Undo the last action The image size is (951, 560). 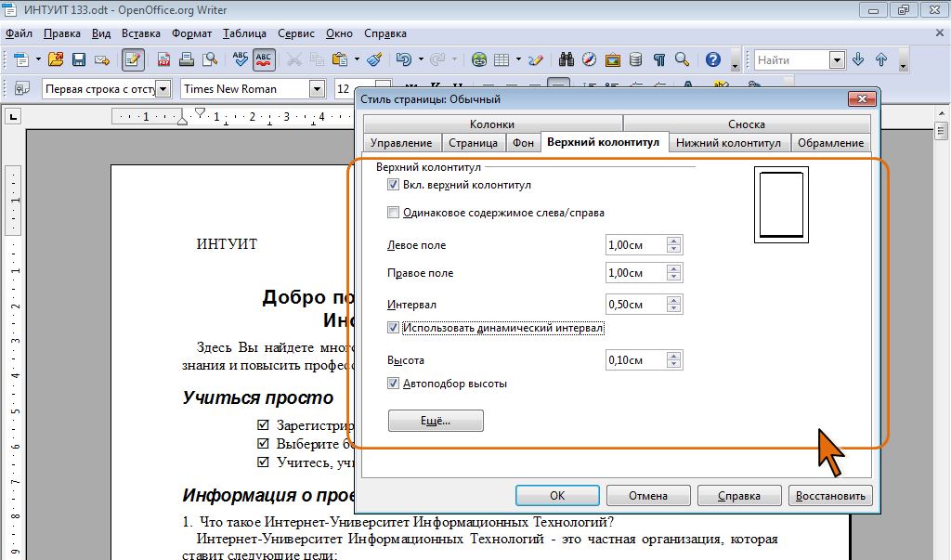pos(403,59)
